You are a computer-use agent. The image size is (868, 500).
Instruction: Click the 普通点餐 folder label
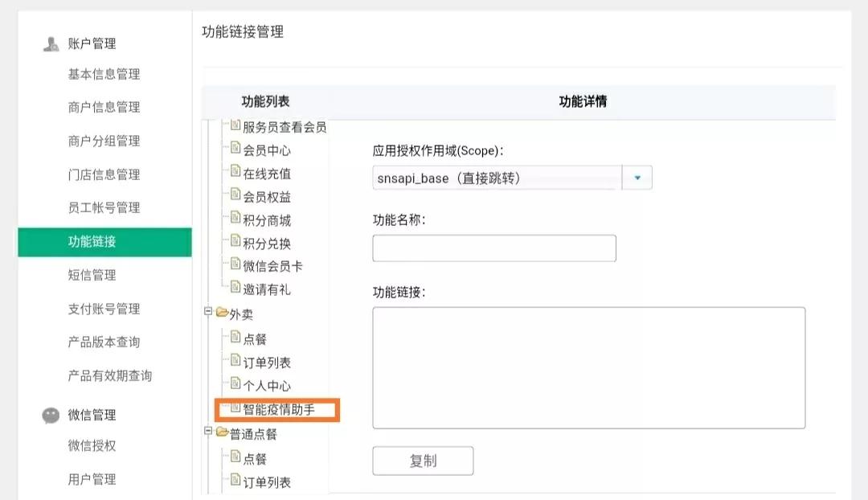pos(253,434)
